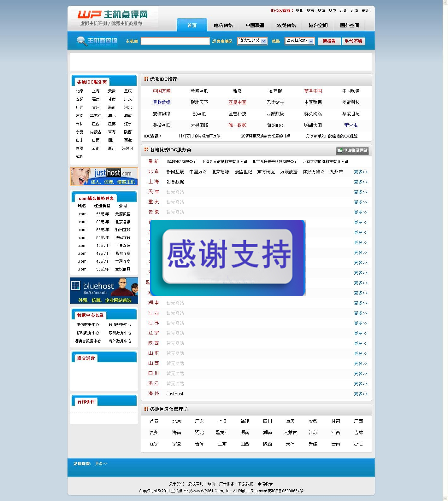Click into the 主机商 search field

tap(175, 41)
